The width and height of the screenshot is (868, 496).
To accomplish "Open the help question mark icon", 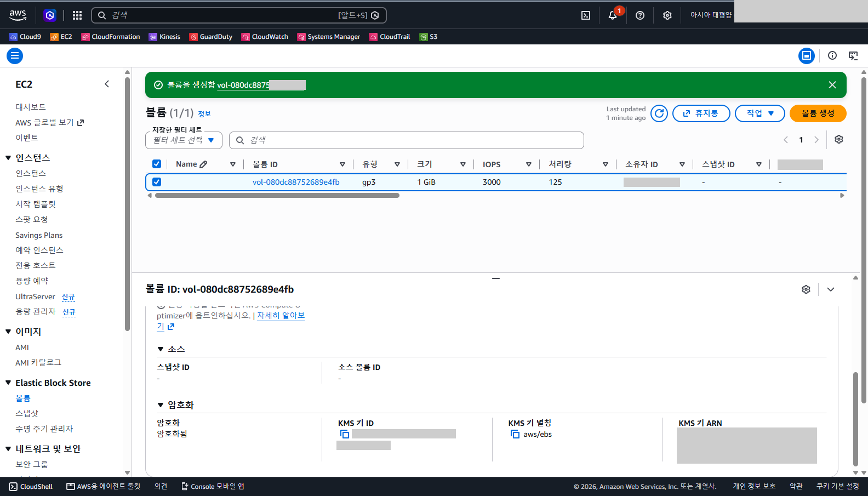I will [640, 15].
